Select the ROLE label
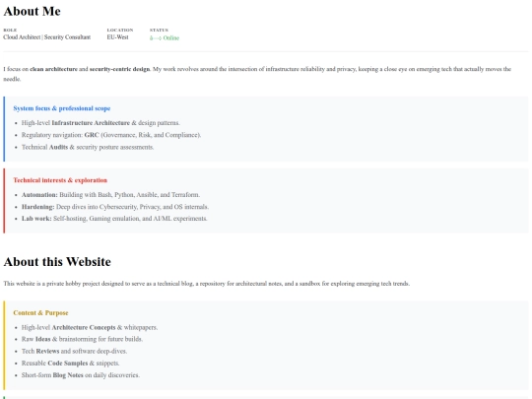The height and width of the screenshot is (399, 532). [x=10, y=30]
